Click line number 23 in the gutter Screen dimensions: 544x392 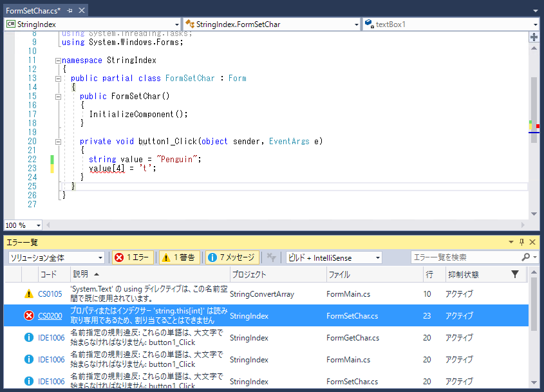(32, 168)
